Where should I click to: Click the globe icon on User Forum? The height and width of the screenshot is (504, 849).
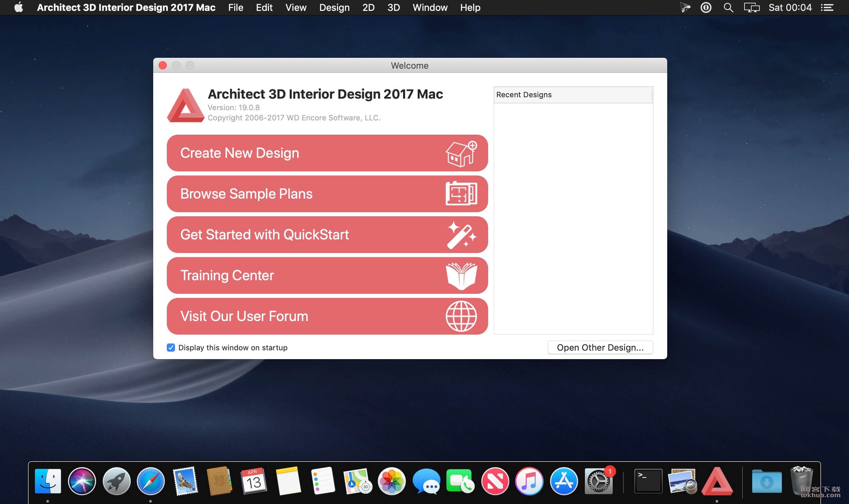click(x=461, y=316)
